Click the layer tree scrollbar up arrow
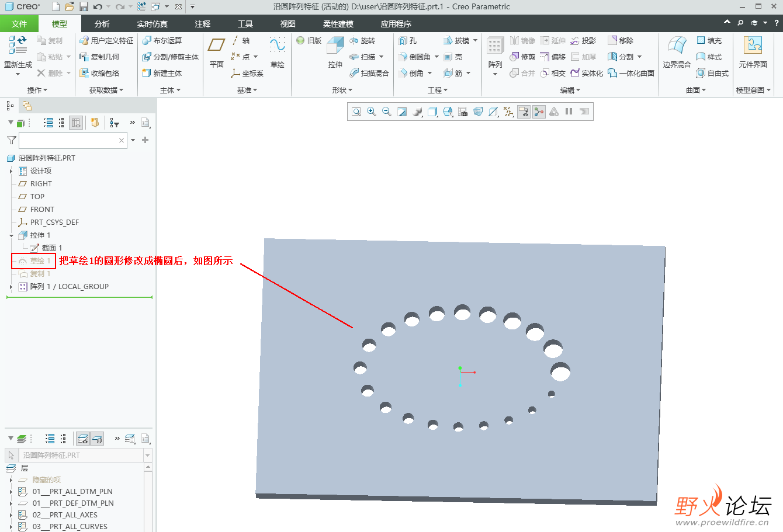Image resolution: width=783 pixels, height=532 pixels. (148, 467)
